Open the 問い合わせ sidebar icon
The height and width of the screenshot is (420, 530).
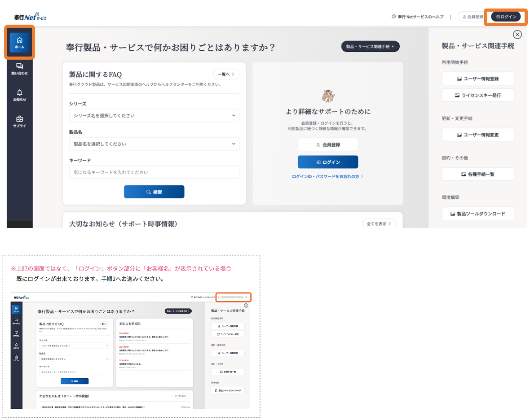coord(19,69)
